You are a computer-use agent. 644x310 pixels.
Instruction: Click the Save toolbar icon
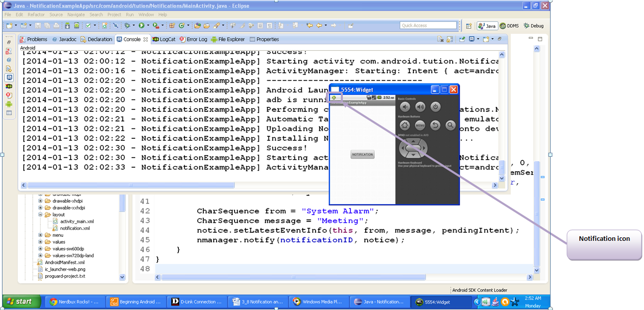click(x=38, y=25)
